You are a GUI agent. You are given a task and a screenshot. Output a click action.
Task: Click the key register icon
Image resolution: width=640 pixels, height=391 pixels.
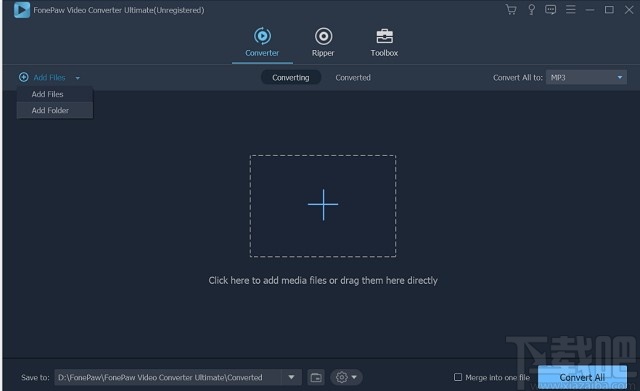(x=531, y=9)
